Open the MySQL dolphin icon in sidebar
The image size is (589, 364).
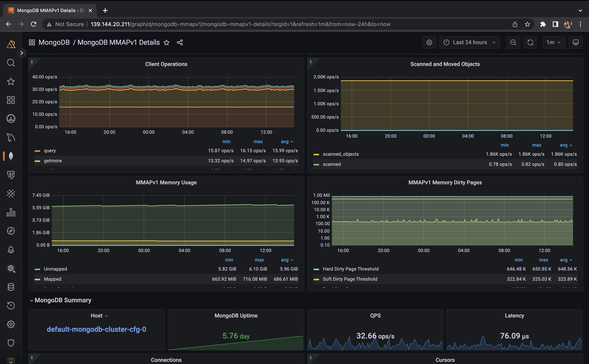point(11,137)
